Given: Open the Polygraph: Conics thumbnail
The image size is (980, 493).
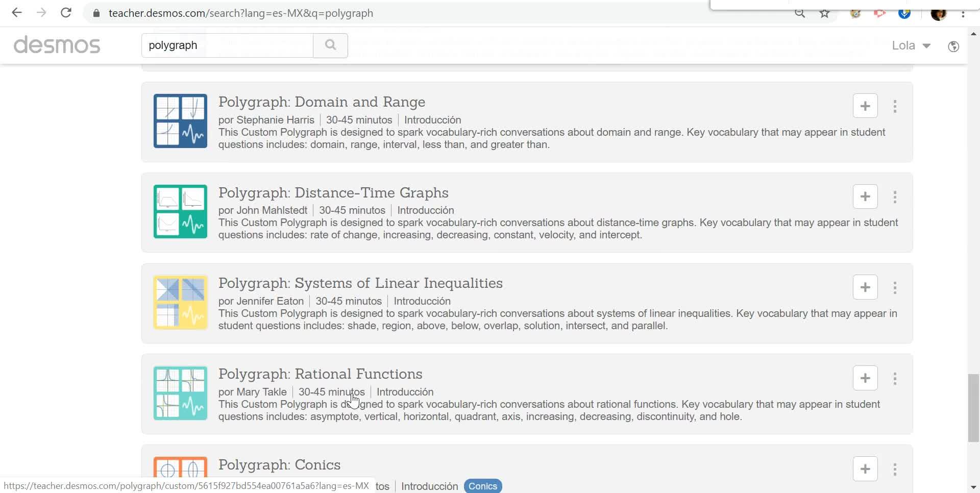Looking at the screenshot, I should [180, 467].
